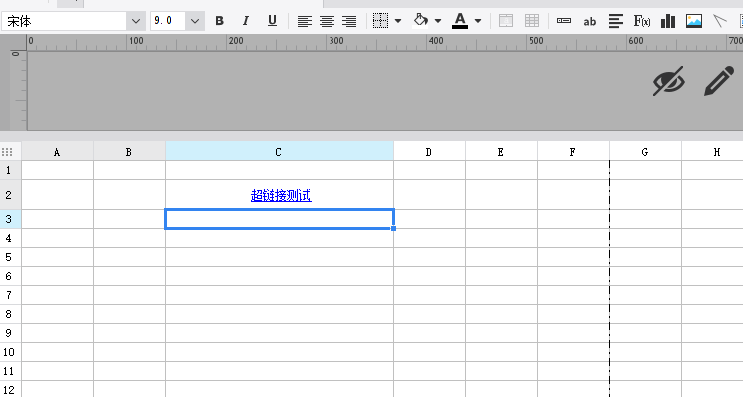
Task: Select column H header
Action: pos(712,152)
